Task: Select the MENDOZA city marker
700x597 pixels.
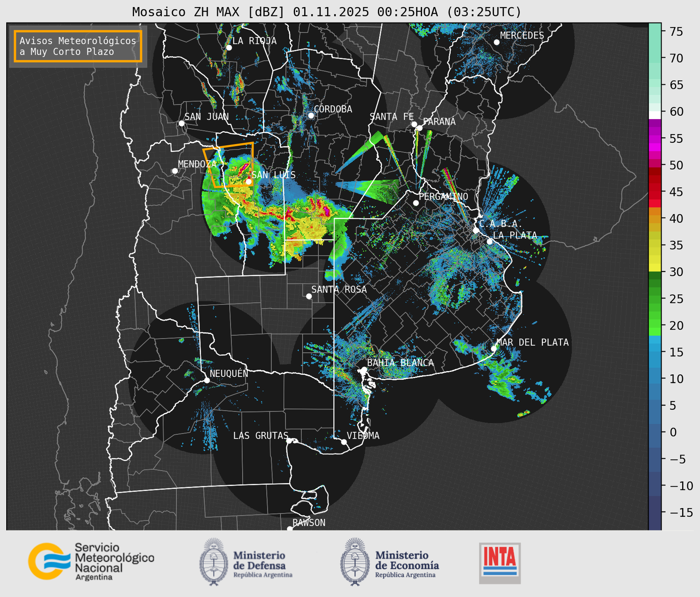Action: (x=175, y=171)
